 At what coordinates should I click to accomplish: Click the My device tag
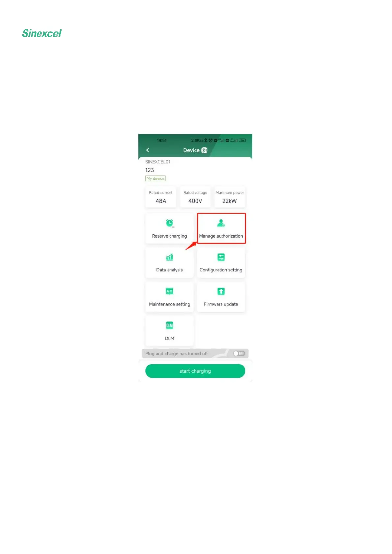point(155,178)
